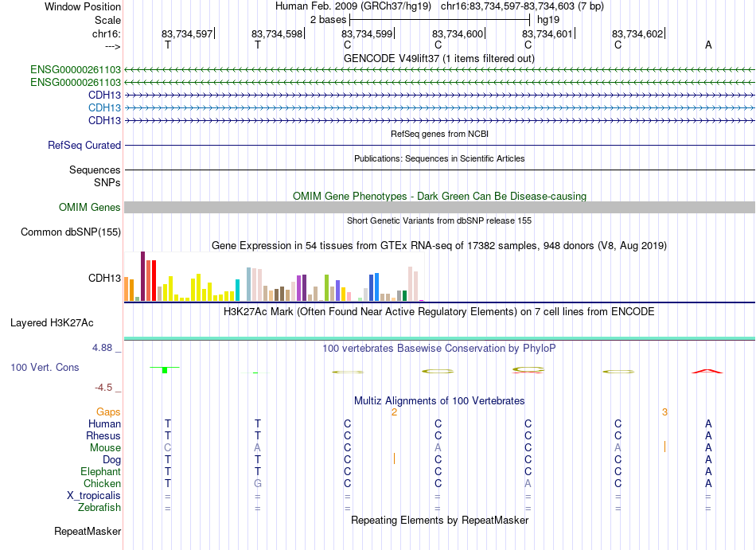Click the 'hg19' scale label

pyautogui.click(x=548, y=20)
